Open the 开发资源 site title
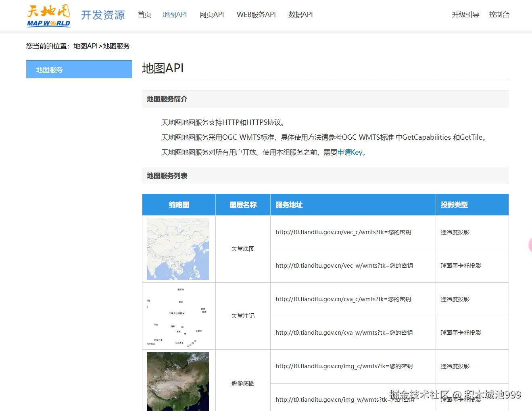This screenshot has width=532, height=411. click(x=103, y=15)
